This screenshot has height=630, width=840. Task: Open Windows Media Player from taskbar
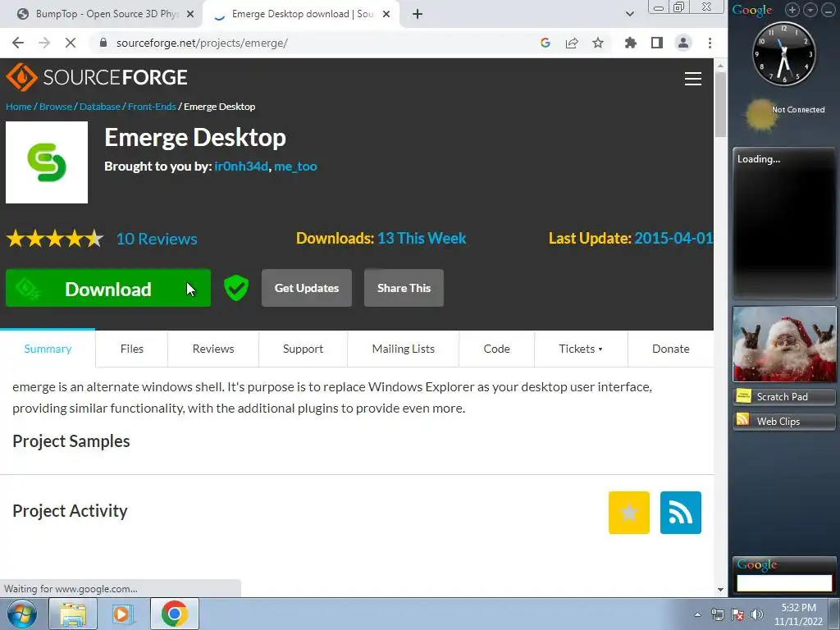point(123,614)
